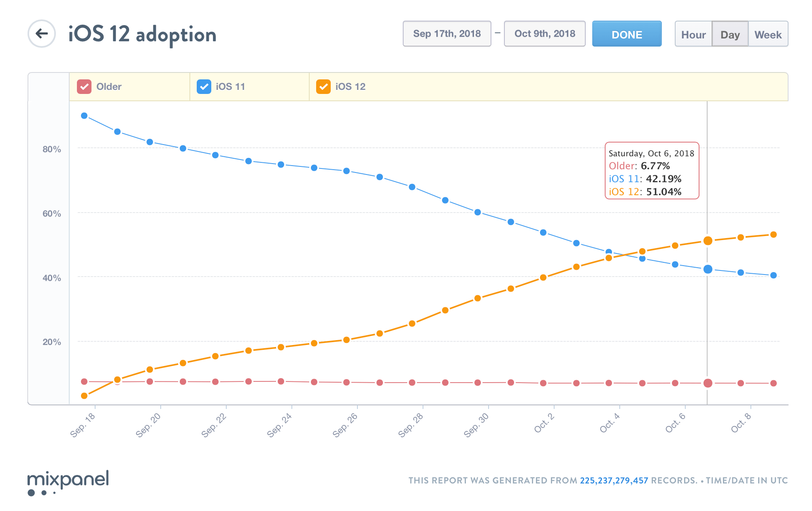Click the mixpanel logo
Viewport: 812px width, 511px height.
[x=68, y=481]
